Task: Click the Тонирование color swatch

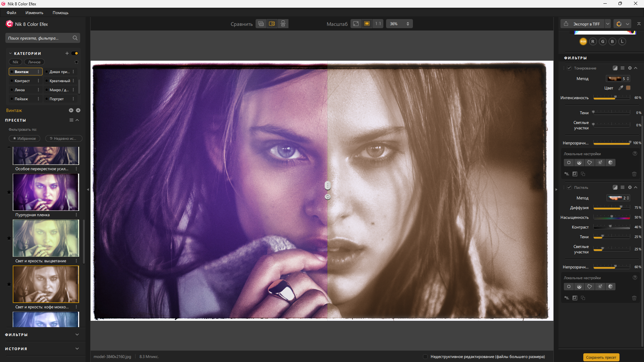Action: 628,88
